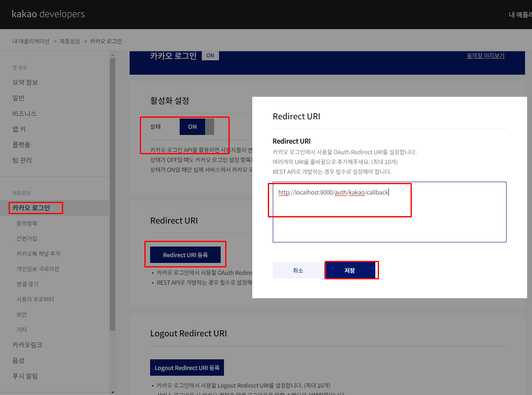Image resolution: width=532 pixels, height=395 pixels.
Task: Click 카카오 로그인 breadcrumb
Action: (106, 41)
